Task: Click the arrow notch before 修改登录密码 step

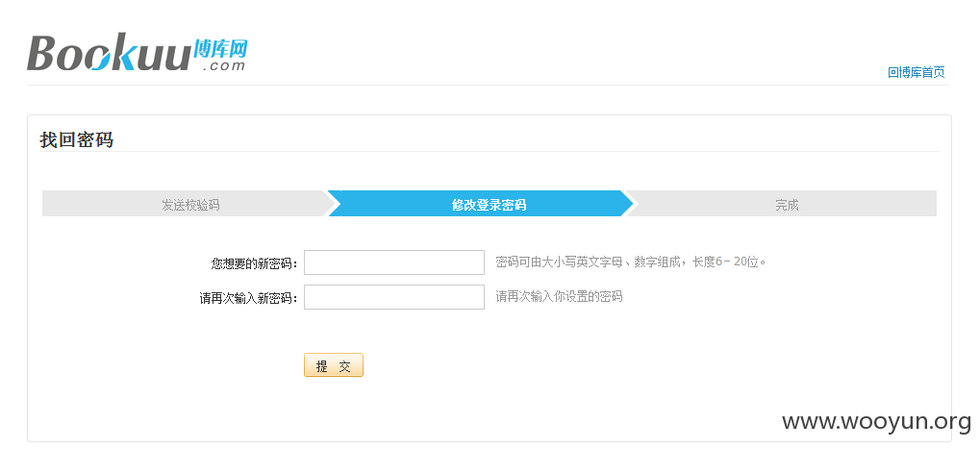Action: tap(335, 204)
